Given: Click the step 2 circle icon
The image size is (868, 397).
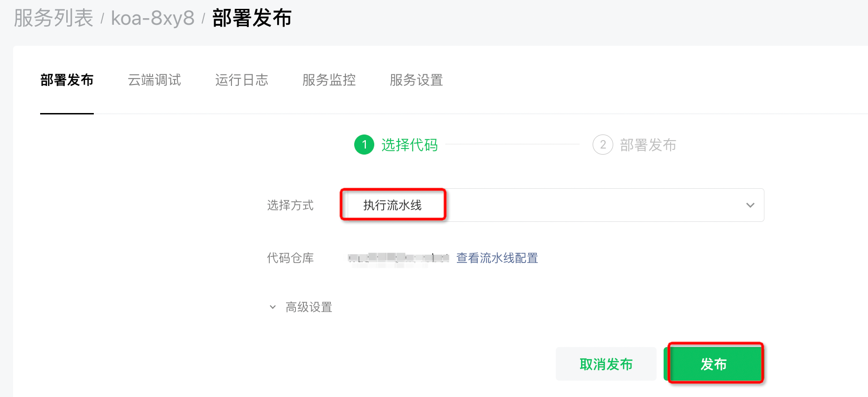Looking at the screenshot, I should click(603, 145).
